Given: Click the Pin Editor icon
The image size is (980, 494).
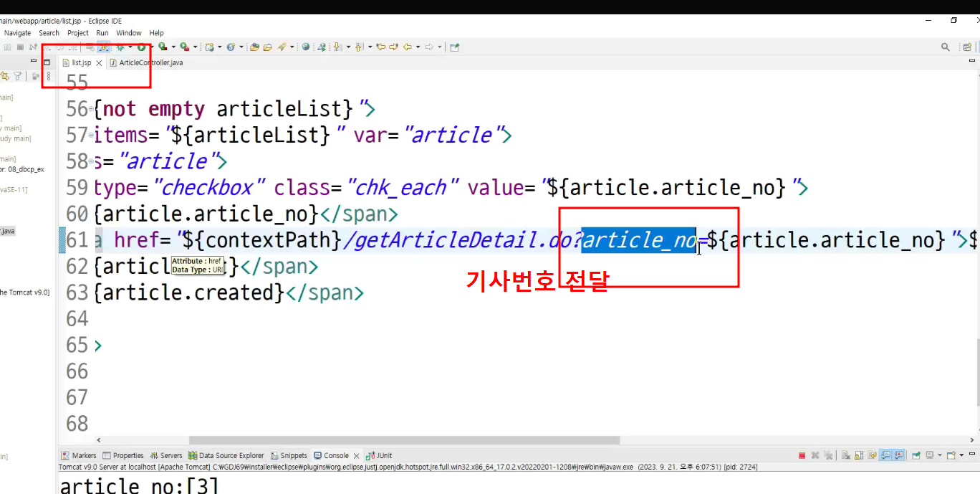Looking at the screenshot, I should (454, 47).
